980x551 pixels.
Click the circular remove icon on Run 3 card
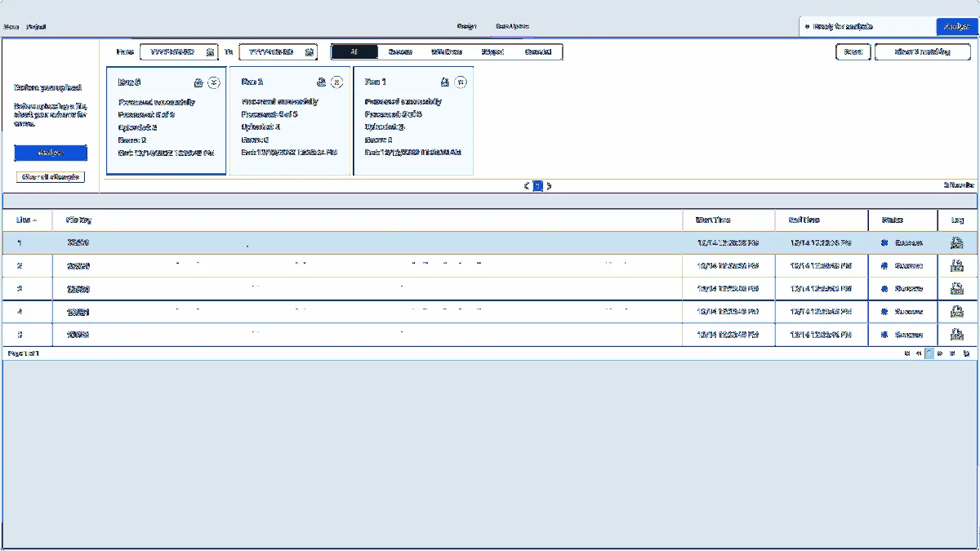point(214,82)
